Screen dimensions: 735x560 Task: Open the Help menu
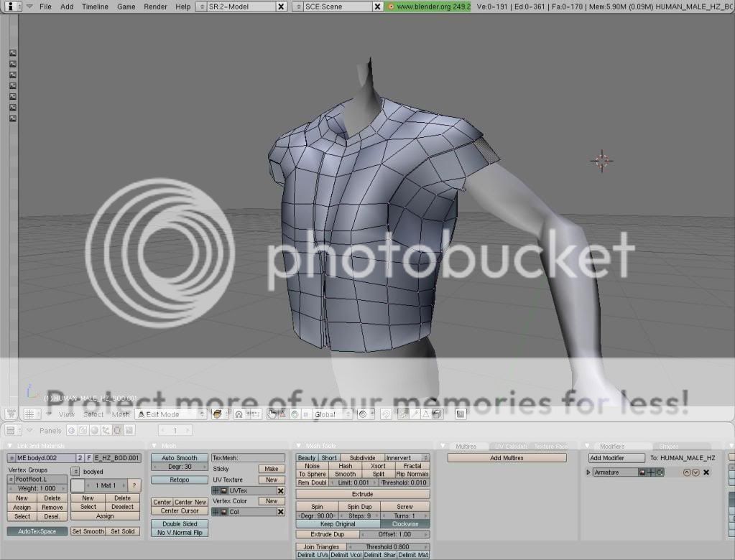(x=182, y=6)
